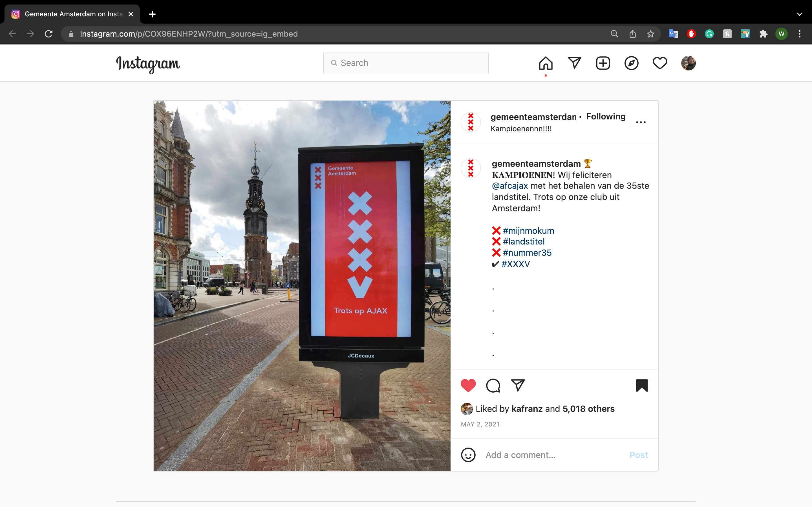Image resolution: width=812 pixels, height=507 pixels.
Task: Open profile avatar menu in Instagram header
Action: pyautogui.click(x=688, y=63)
